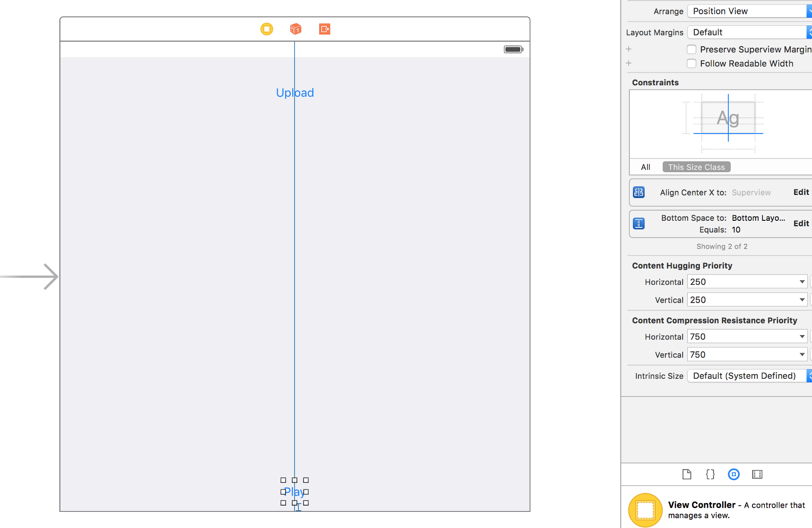Click plus beside Follow Readable Width
The width and height of the screenshot is (812, 528).
629,63
